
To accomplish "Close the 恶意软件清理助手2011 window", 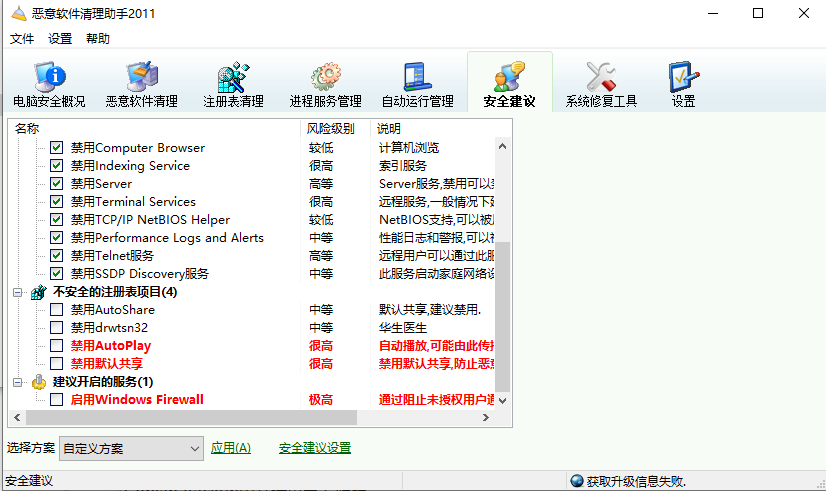I will 803,13.
